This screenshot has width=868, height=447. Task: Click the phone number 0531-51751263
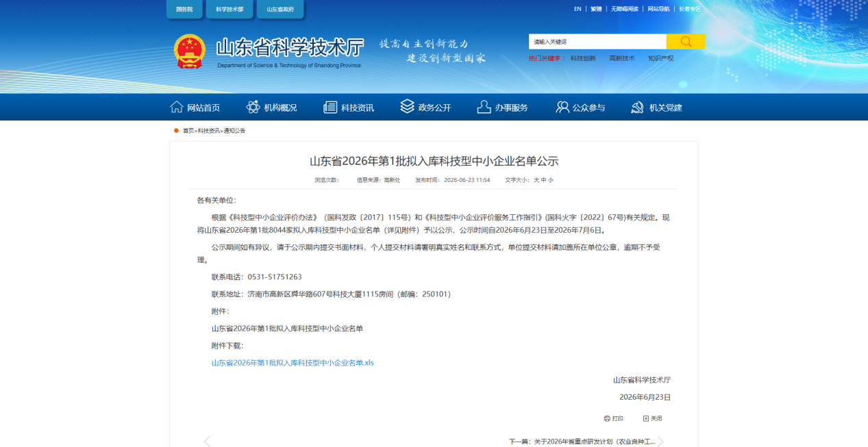[275, 277]
